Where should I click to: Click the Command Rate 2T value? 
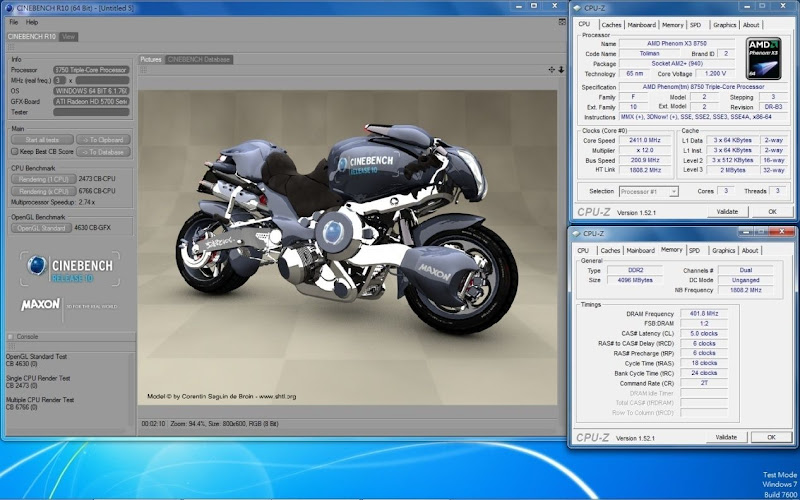pyautogui.click(x=703, y=383)
